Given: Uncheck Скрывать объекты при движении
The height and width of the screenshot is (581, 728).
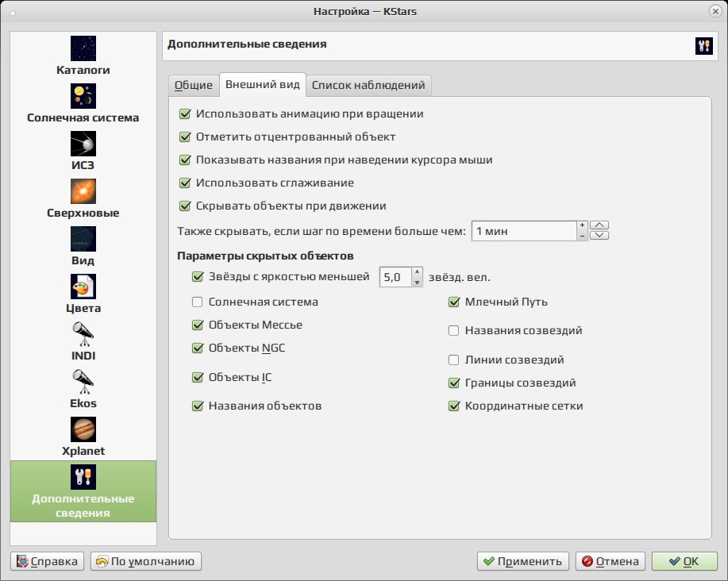Looking at the screenshot, I should pos(185,206).
